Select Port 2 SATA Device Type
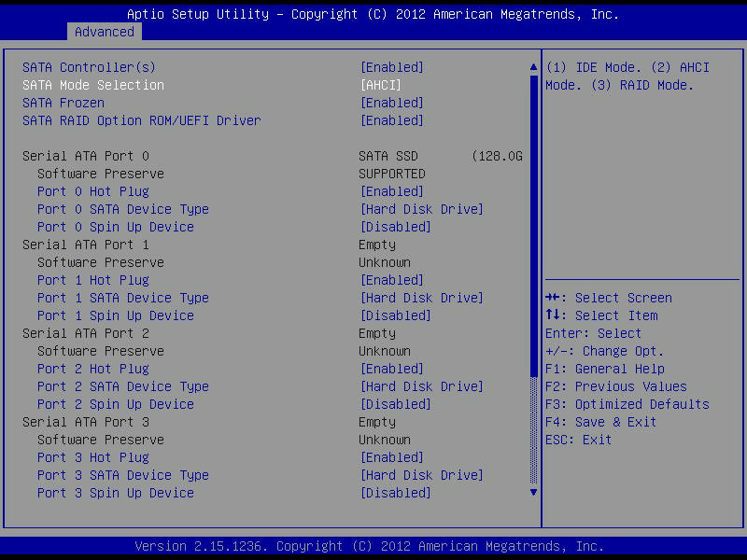This screenshot has width=747, height=560. coord(123,386)
